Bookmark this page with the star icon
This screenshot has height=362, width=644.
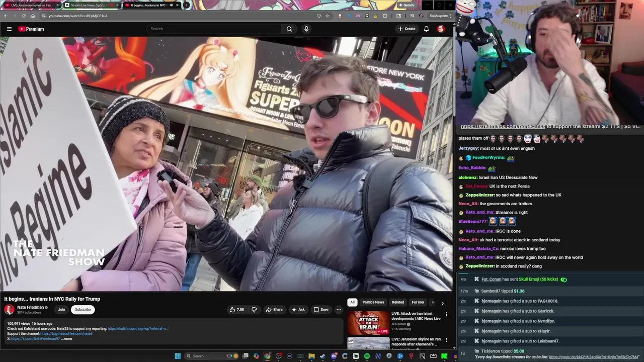327,16
